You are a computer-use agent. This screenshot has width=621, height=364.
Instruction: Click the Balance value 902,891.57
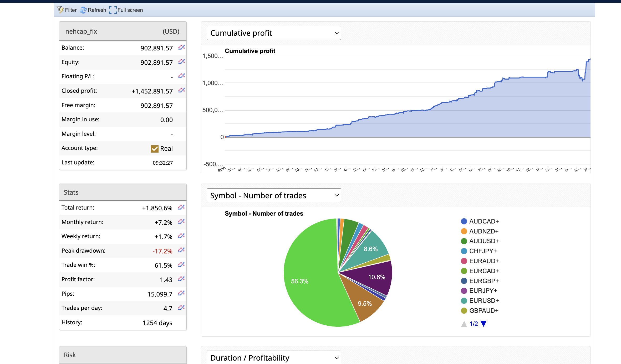click(156, 48)
